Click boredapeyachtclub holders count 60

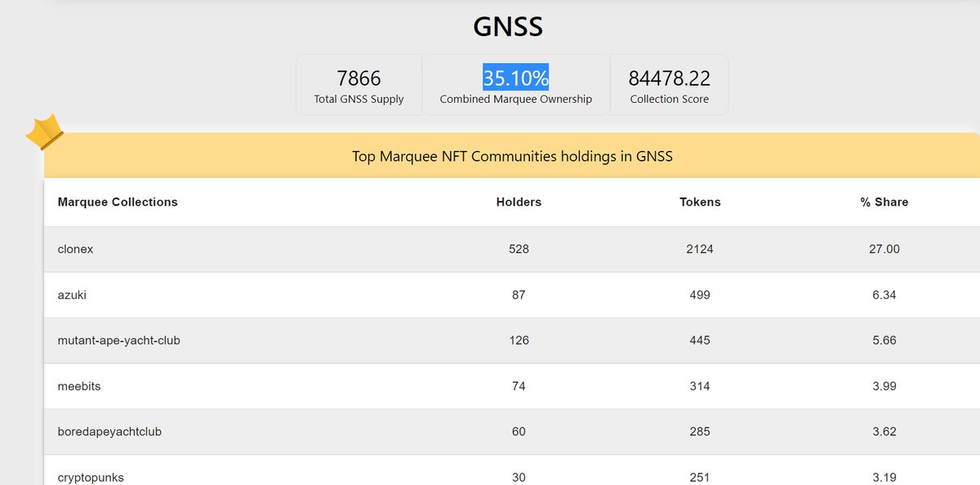point(519,432)
